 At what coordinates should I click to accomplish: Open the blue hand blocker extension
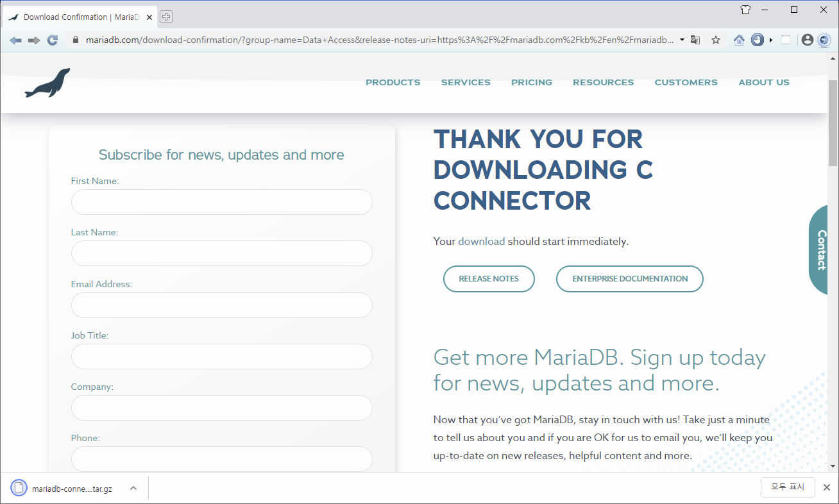tap(758, 40)
